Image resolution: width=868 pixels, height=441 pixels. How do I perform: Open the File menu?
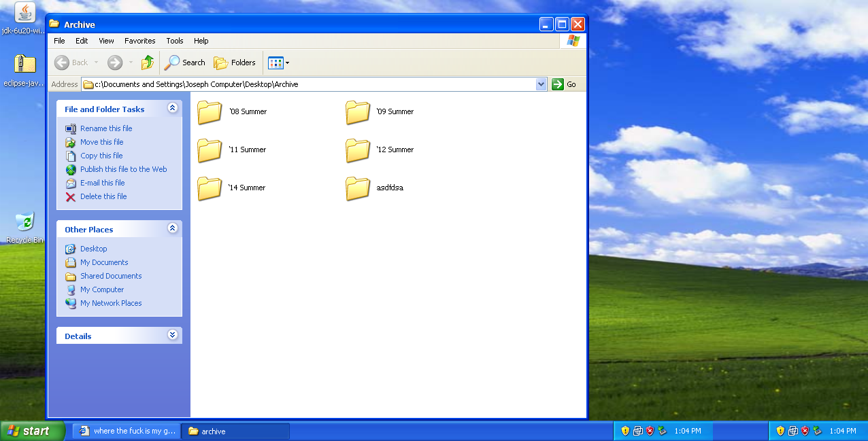click(x=60, y=41)
